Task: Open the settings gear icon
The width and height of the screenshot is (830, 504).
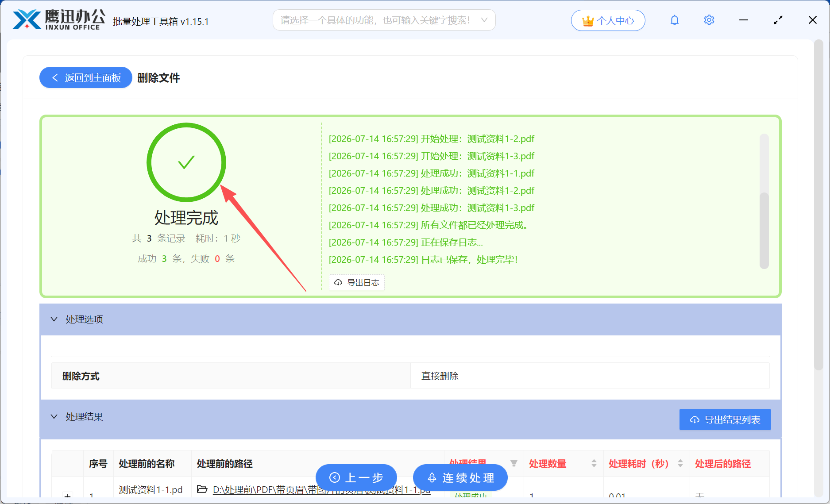Action: coord(709,20)
